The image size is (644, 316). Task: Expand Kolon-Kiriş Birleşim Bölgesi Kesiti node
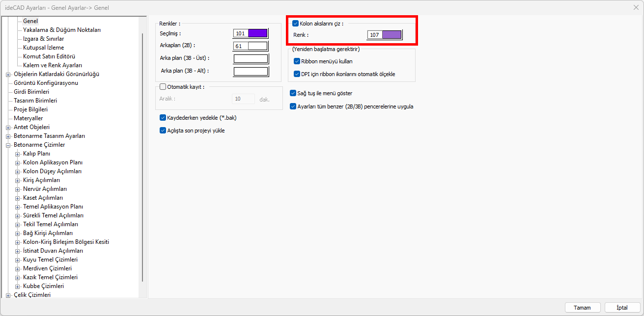tap(17, 242)
